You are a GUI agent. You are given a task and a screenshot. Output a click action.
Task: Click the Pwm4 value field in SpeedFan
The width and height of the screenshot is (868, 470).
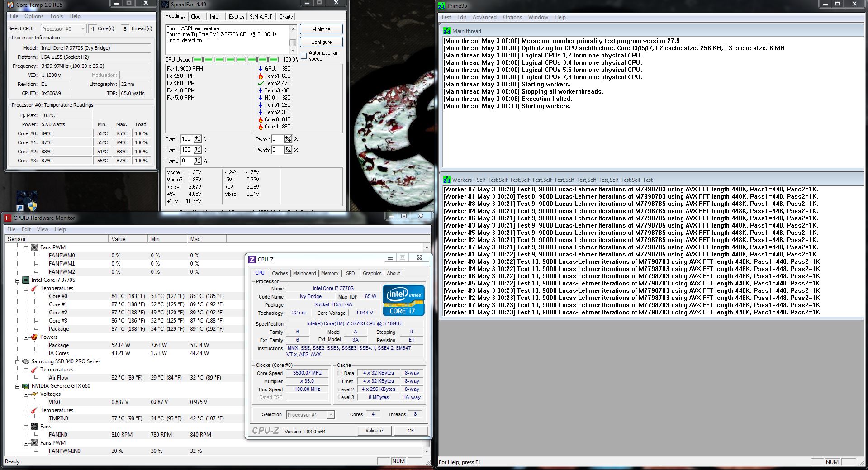coord(277,139)
